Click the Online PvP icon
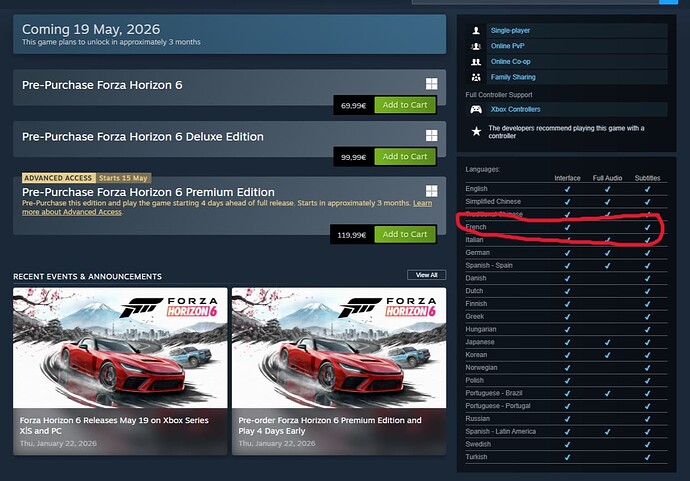 tap(476, 46)
